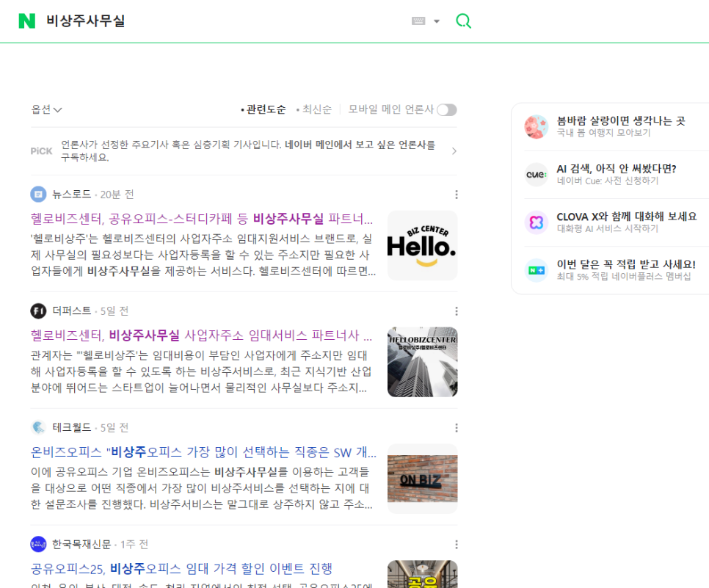Click the spring flower icon in sidebar
Image resolution: width=709 pixels, height=588 pixels.
pos(537,127)
